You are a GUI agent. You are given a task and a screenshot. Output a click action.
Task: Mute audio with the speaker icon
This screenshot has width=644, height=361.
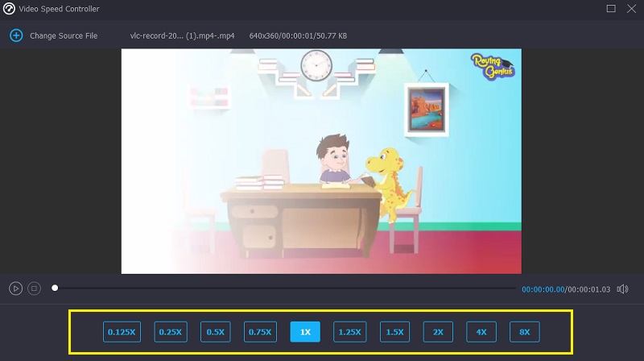point(622,288)
